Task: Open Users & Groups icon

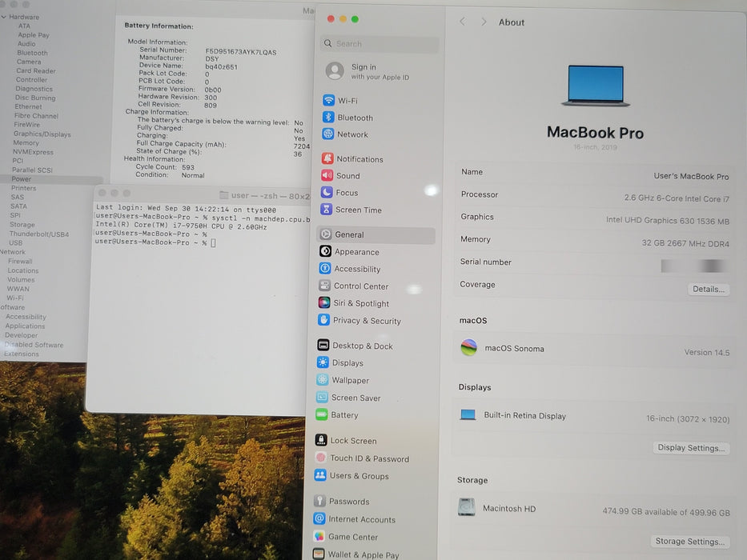Action: (320, 475)
